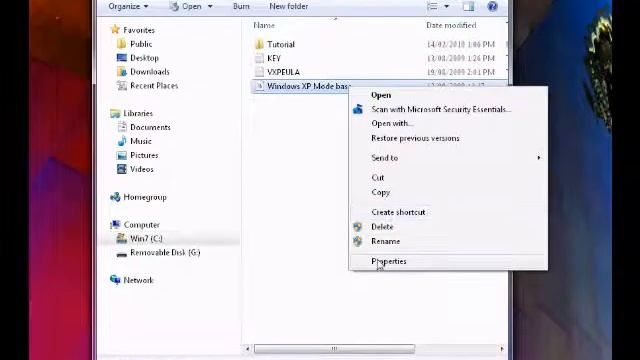Select Create shortcut in context menu

398,212
